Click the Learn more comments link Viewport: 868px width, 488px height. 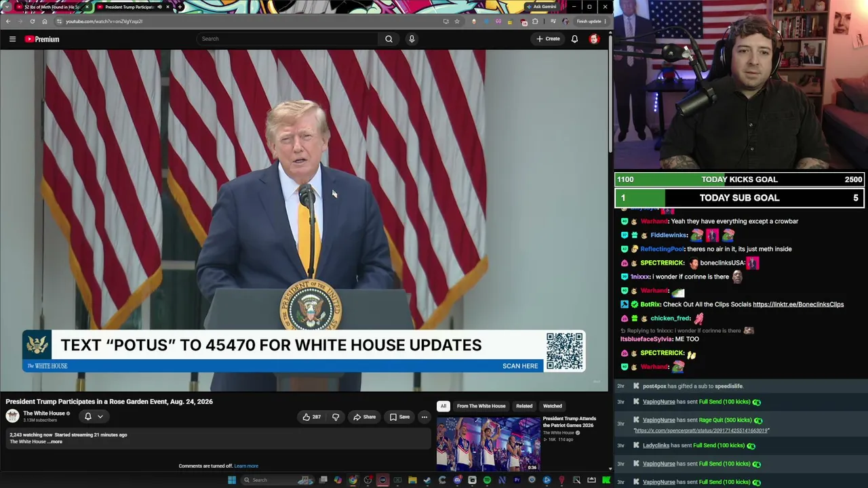[x=246, y=466]
